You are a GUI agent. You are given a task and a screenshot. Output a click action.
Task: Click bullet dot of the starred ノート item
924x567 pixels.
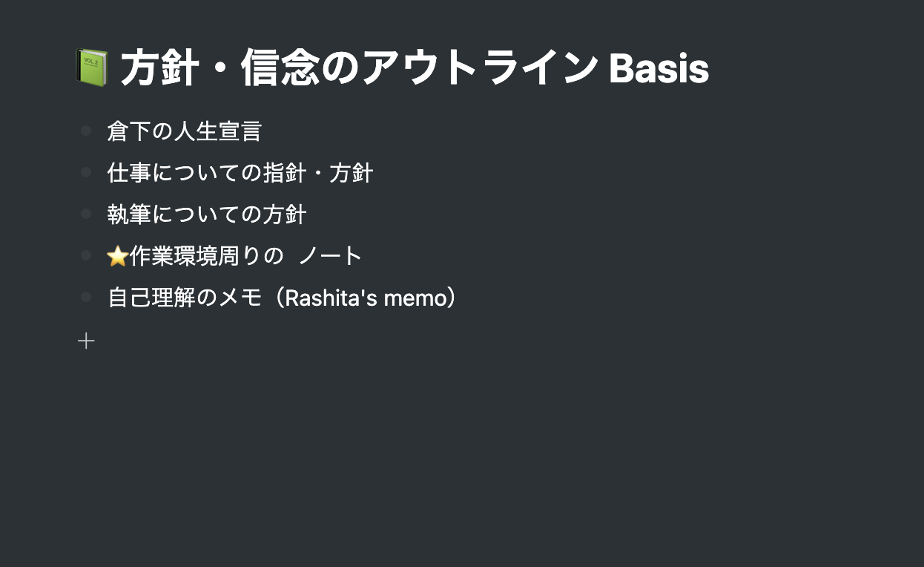pyautogui.click(x=86, y=256)
